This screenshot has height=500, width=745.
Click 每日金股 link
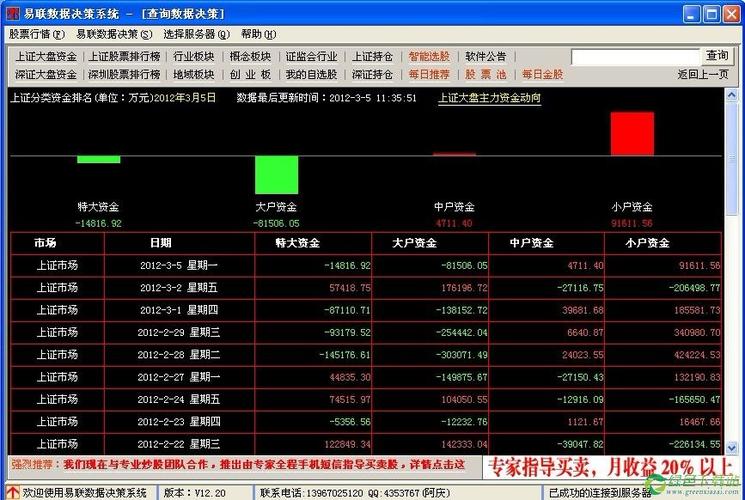tap(543, 75)
